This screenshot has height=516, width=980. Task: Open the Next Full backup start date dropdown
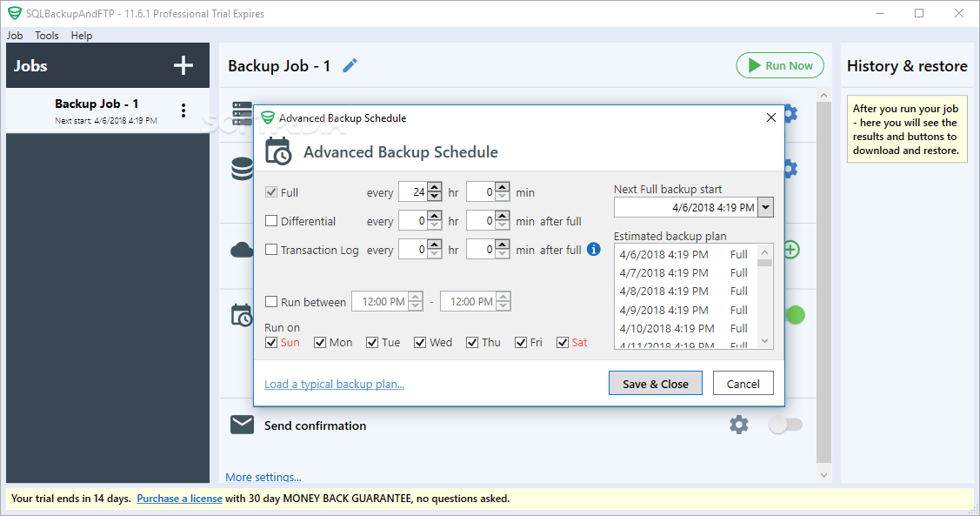coord(766,207)
